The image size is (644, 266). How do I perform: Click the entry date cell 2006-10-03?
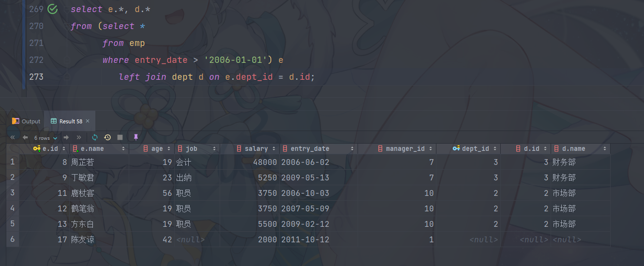click(x=318, y=193)
